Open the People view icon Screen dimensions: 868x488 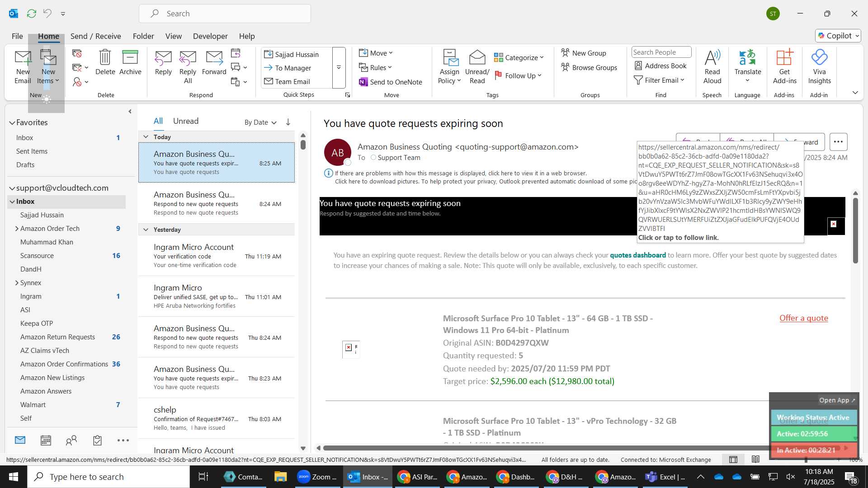[x=71, y=440]
